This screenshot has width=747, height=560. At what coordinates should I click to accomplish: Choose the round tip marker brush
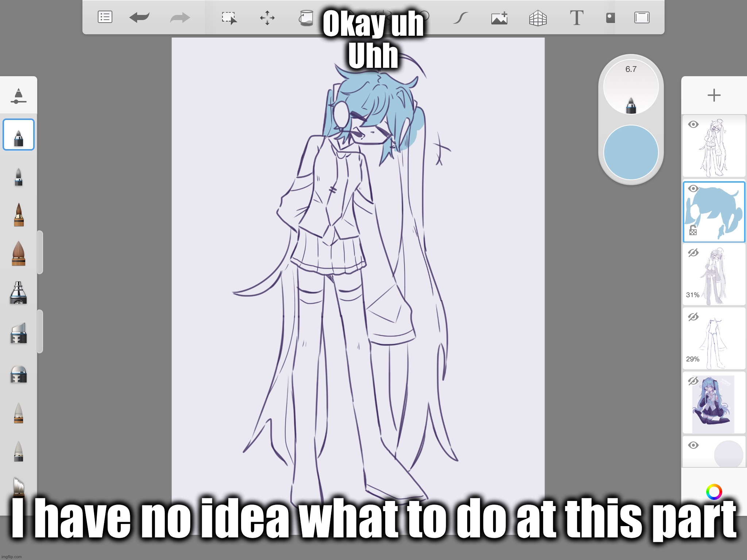[19, 374]
